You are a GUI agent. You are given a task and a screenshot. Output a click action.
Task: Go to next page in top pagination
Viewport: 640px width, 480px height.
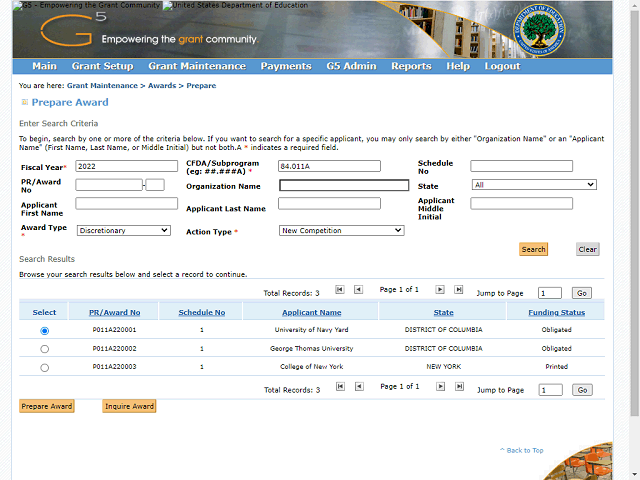(x=440, y=289)
